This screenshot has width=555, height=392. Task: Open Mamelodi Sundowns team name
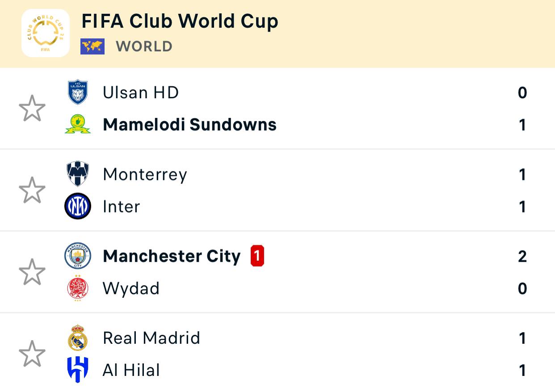click(x=190, y=125)
